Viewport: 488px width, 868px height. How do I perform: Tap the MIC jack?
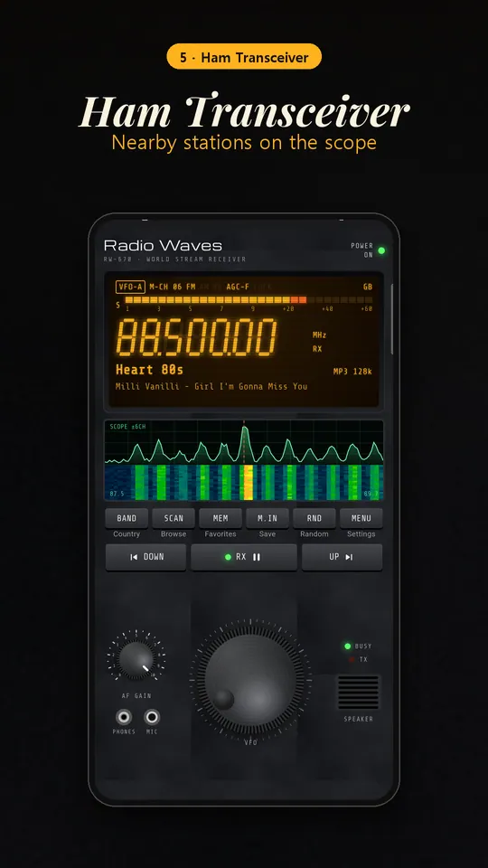click(152, 717)
